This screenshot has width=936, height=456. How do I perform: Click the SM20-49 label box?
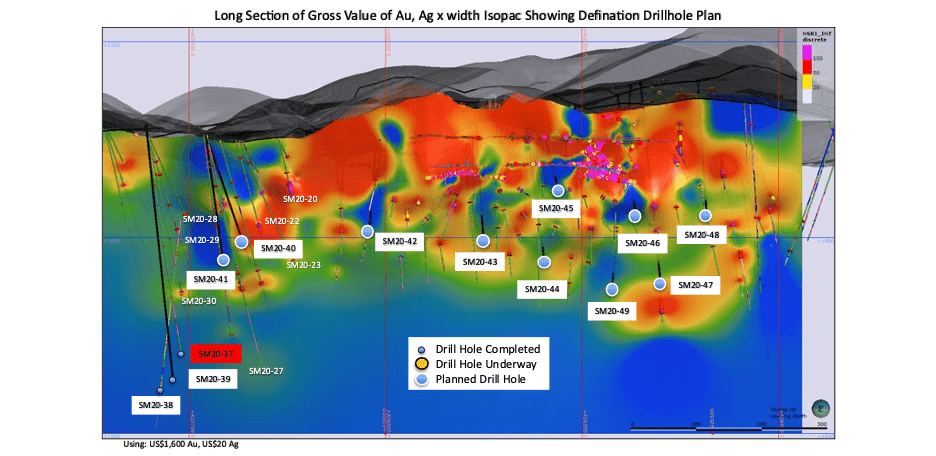coord(612,311)
